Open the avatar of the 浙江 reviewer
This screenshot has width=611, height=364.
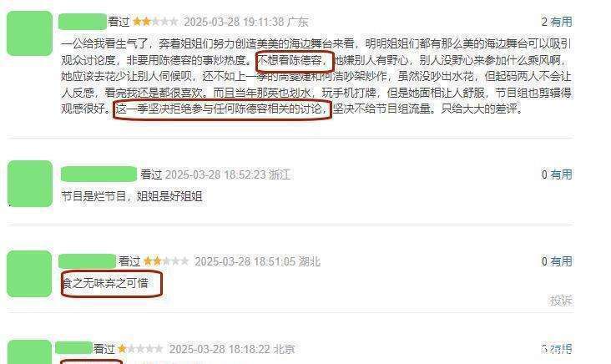coord(30,184)
